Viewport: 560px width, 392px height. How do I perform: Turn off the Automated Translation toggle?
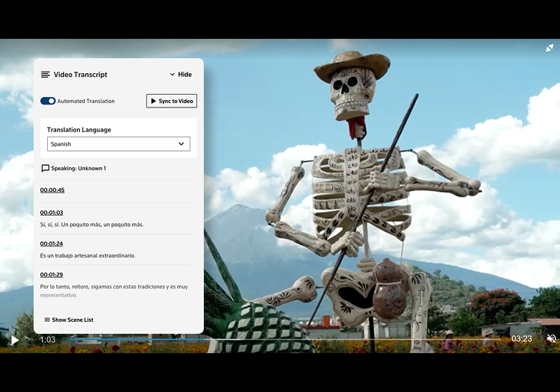coord(48,101)
